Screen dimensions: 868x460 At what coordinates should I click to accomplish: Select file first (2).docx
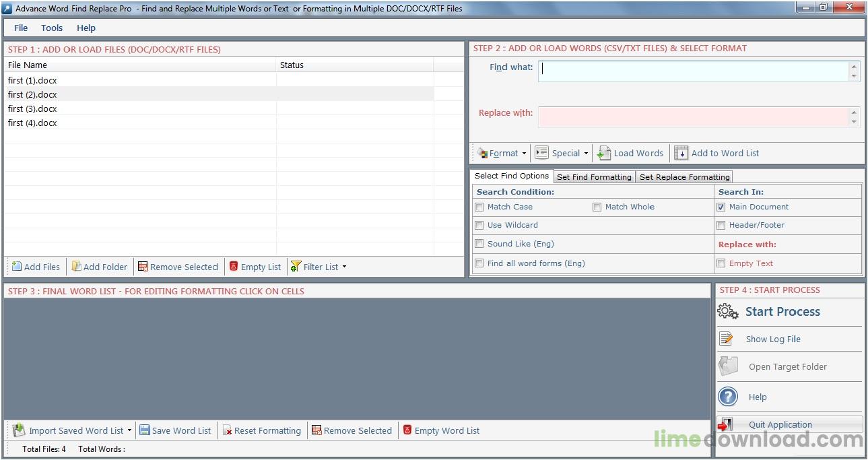click(32, 95)
